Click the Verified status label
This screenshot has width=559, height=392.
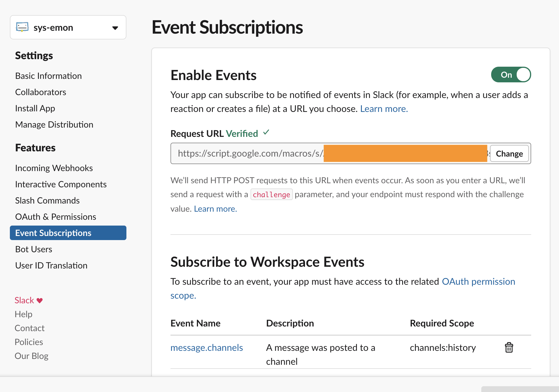[242, 134]
